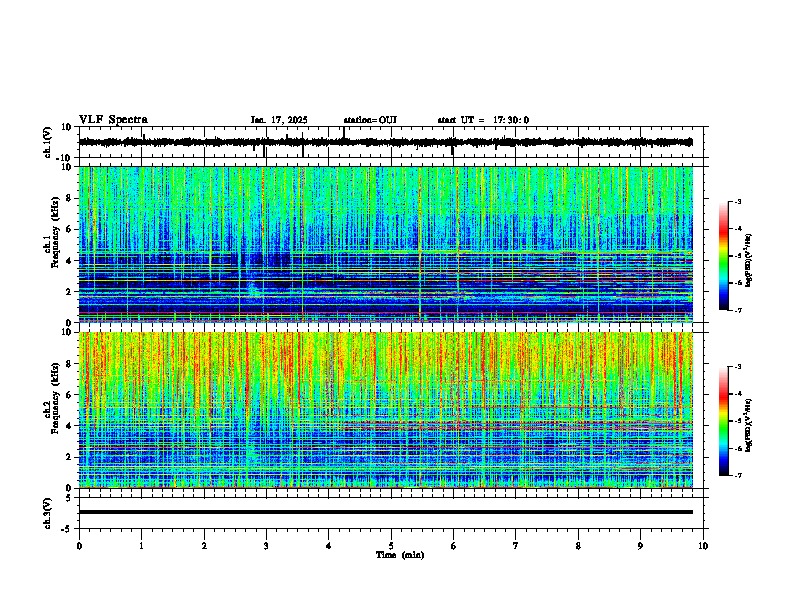
Task: Click the "ch.3(V)" axis label
Action: (x=48, y=513)
